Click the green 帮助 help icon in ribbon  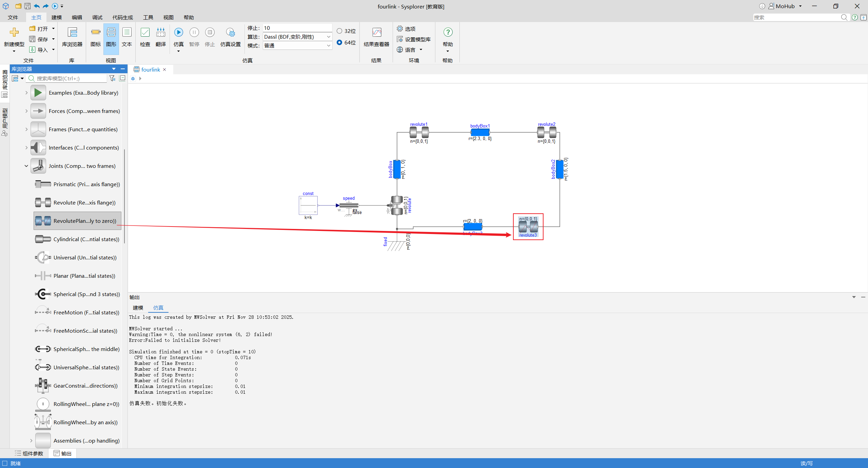pyautogui.click(x=448, y=32)
